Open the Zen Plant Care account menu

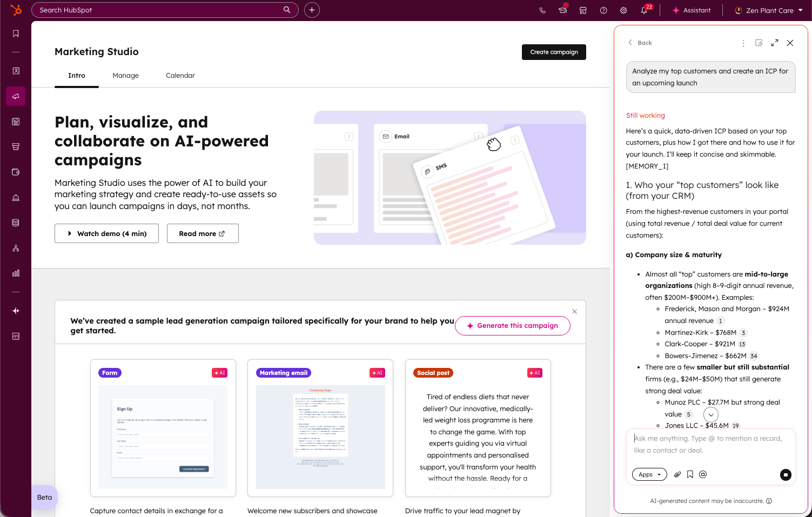click(x=769, y=10)
